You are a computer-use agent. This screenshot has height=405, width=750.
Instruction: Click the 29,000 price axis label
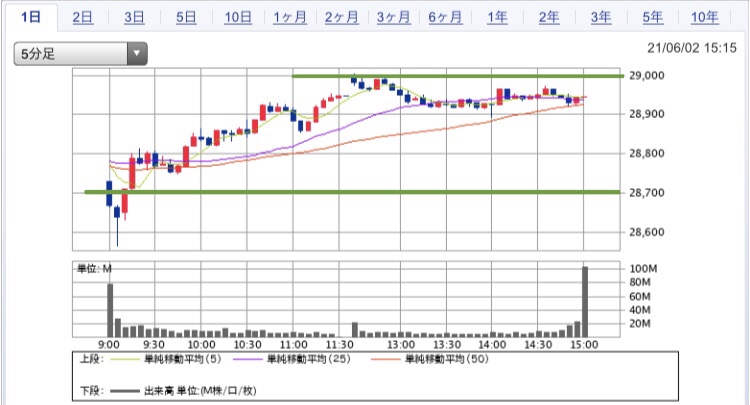tap(646, 76)
